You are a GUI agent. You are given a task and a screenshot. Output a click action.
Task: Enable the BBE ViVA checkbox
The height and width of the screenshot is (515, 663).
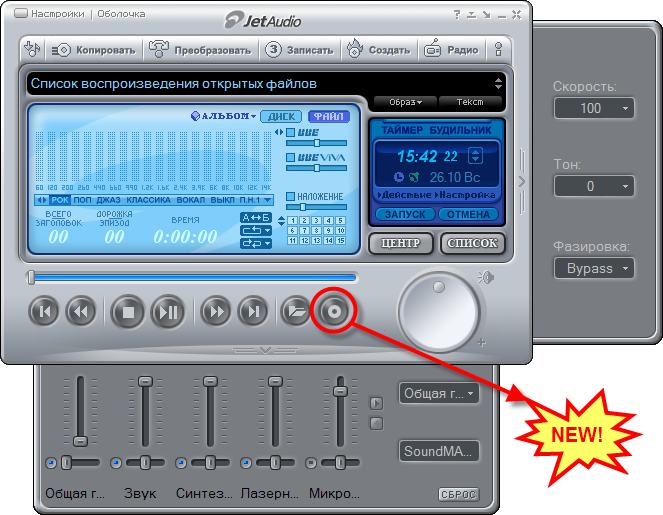(290, 157)
